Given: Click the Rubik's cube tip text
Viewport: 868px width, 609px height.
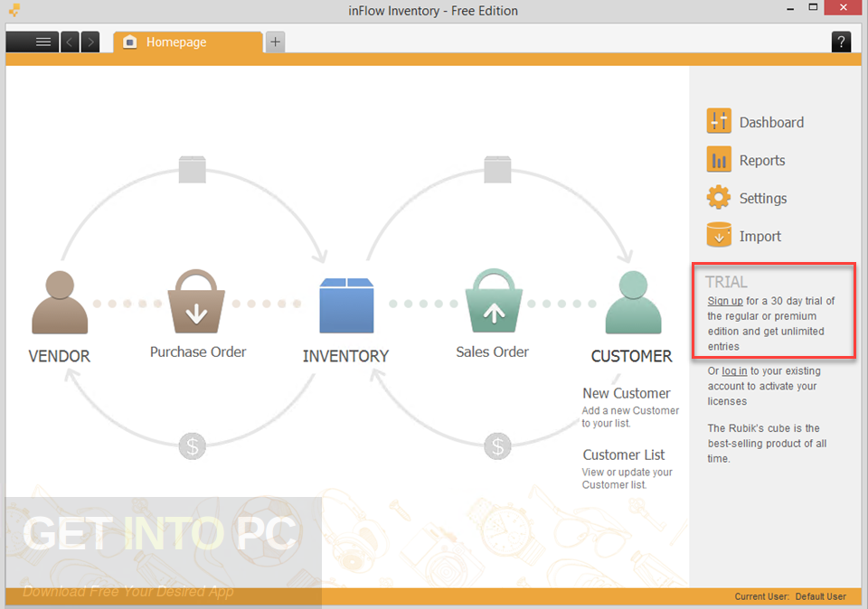Looking at the screenshot, I should 767,443.
